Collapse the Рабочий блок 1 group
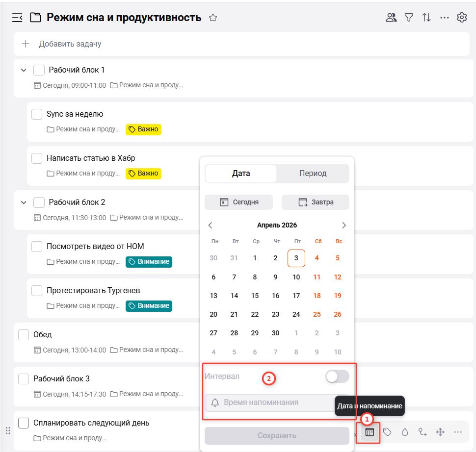The height and width of the screenshot is (452, 476). pos(23,70)
